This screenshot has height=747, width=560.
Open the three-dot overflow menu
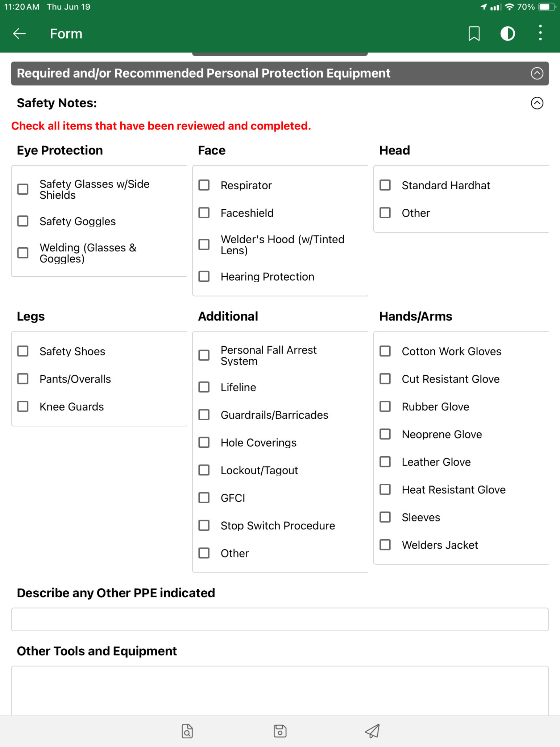[540, 33]
